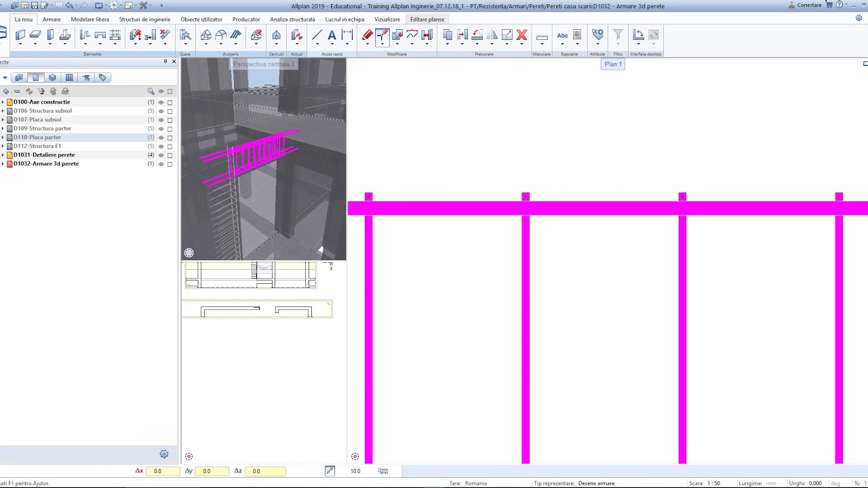
Task: Open the Armare ribbon tab
Action: coord(52,19)
